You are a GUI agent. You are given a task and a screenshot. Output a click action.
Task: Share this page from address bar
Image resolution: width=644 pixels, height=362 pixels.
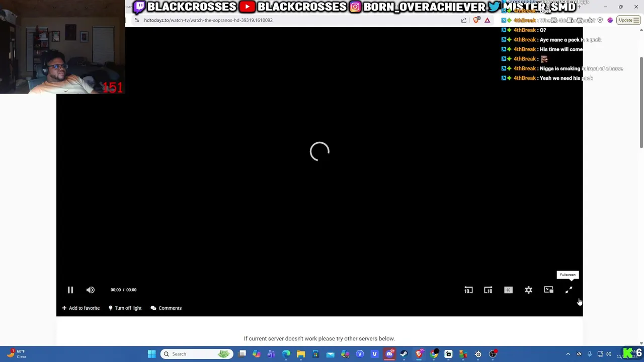[x=463, y=20]
